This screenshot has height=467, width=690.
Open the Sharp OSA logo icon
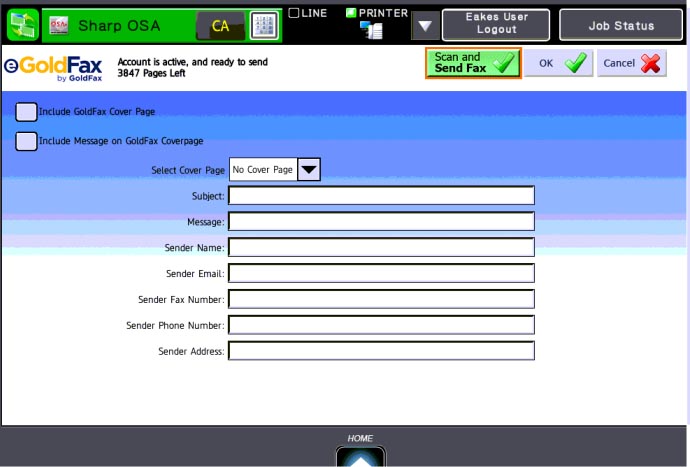(59, 26)
